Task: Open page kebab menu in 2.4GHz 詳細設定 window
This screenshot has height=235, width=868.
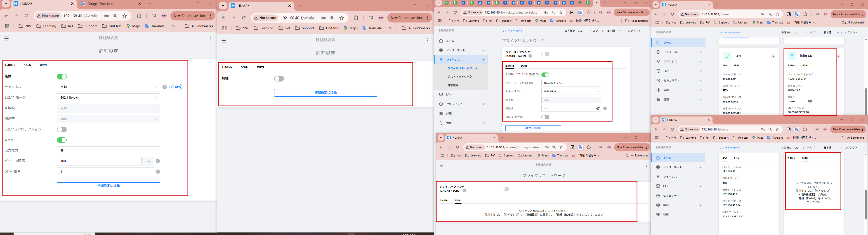Action: [211, 38]
